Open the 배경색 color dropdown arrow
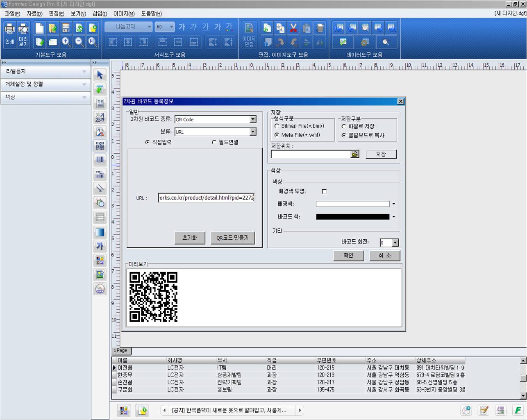The height and width of the screenshot is (420, 527). pos(394,204)
